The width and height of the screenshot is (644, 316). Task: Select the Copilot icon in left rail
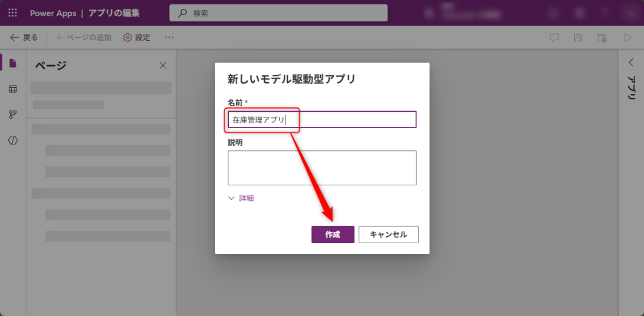point(13,140)
